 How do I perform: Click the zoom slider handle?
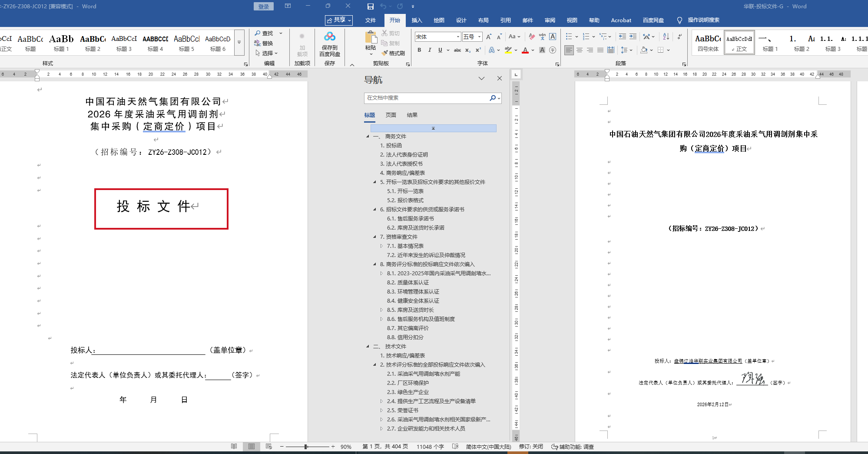point(306,447)
